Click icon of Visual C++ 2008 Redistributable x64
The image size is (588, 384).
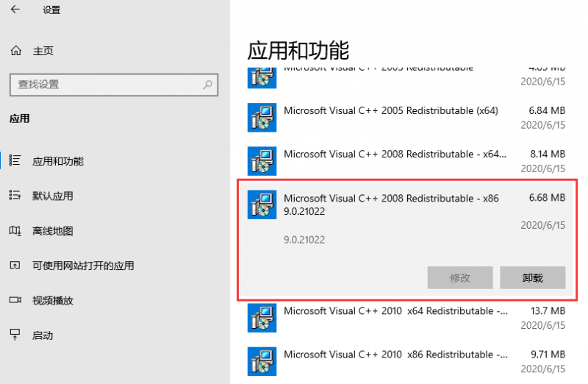pyautogui.click(x=262, y=161)
